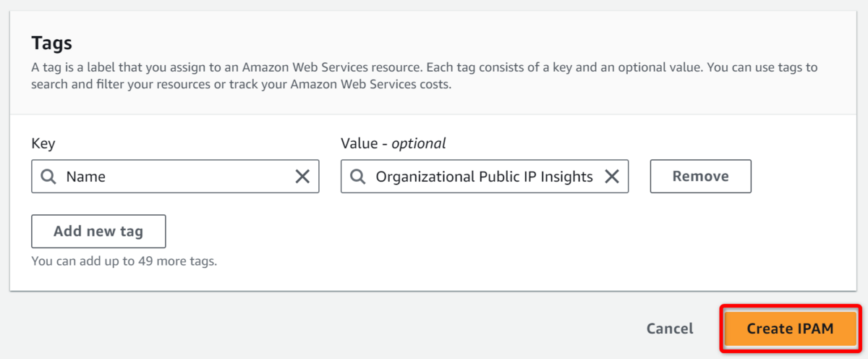
Task: Click empty space right of the Remove button
Action: click(803, 177)
